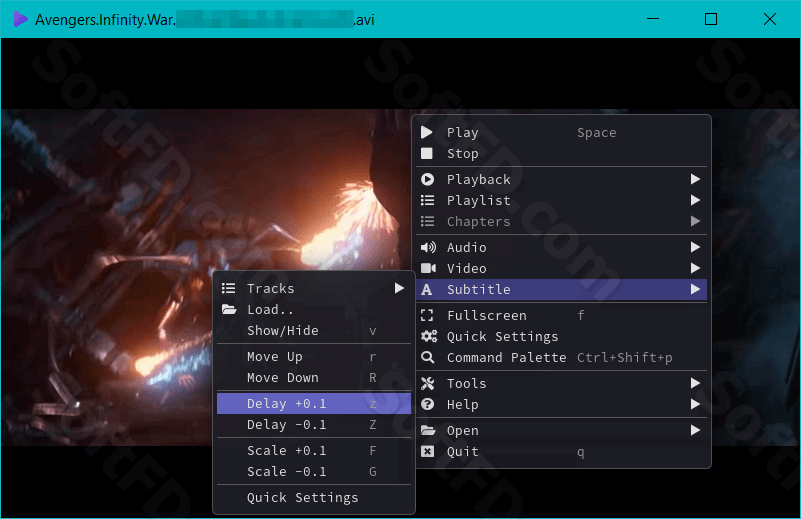Click the Help question mark icon

pos(428,404)
